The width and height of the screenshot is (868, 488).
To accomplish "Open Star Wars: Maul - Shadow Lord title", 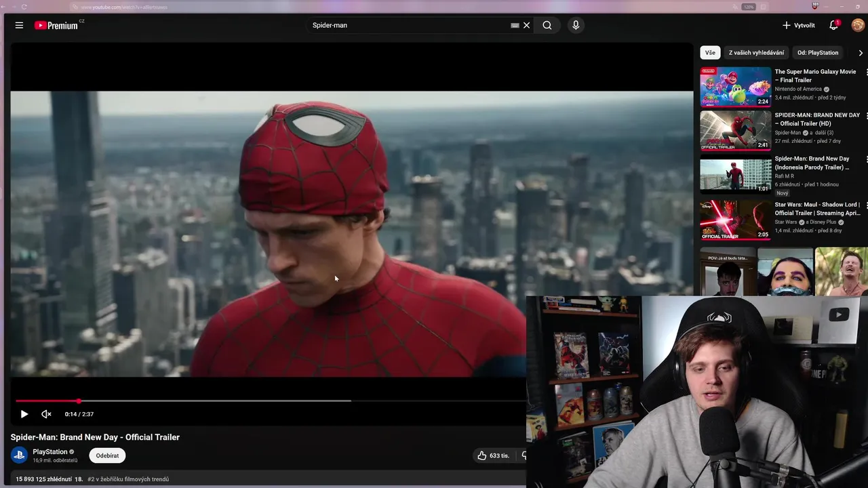I will (x=817, y=209).
